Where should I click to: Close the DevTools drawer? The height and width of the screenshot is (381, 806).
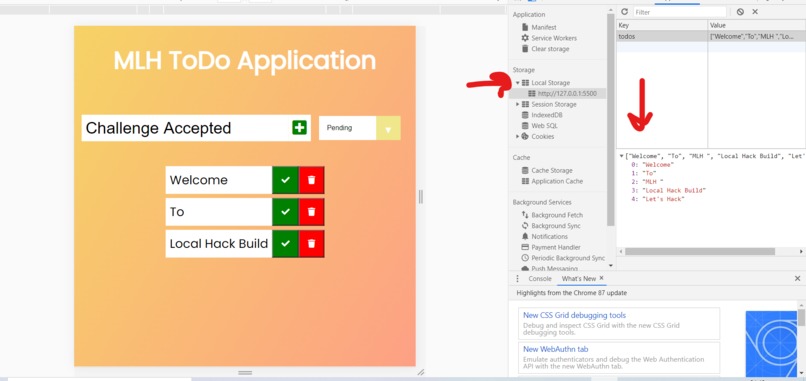tap(797, 279)
